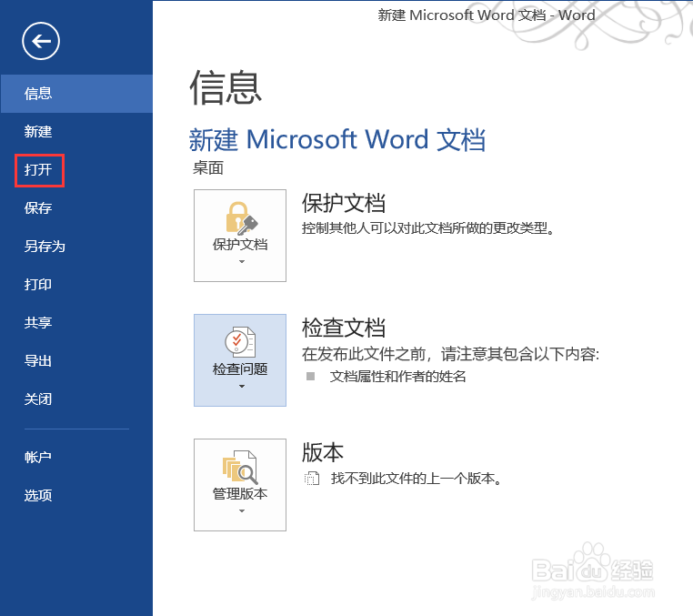This screenshot has width=693, height=616.
Task: Open the 导出 section
Action: click(76, 361)
